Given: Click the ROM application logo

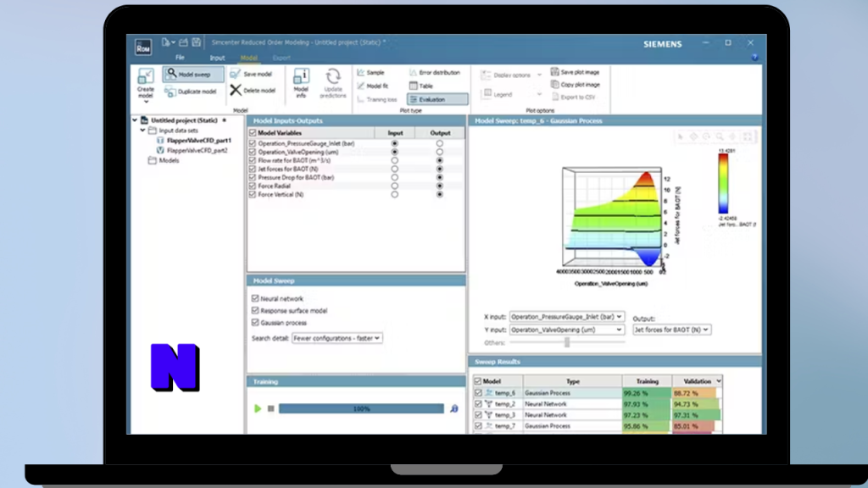Looking at the screenshot, I should pos(143,47).
